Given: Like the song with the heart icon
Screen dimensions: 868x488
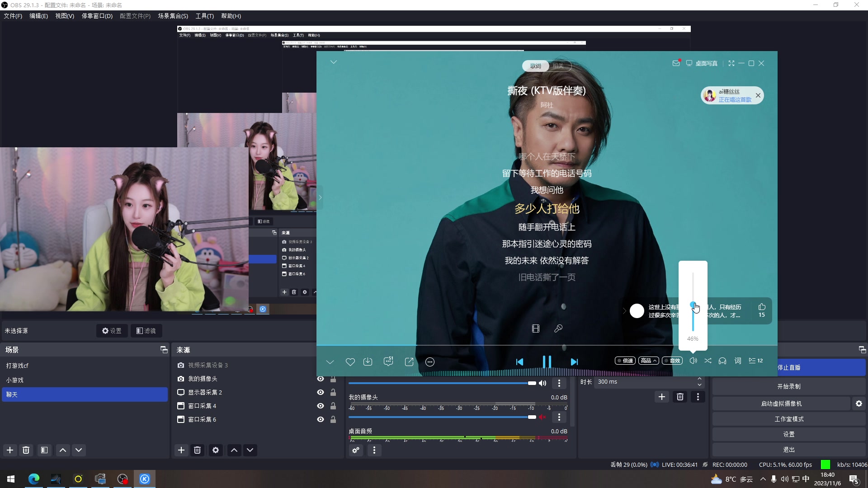Looking at the screenshot, I should (x=350, y=362).
